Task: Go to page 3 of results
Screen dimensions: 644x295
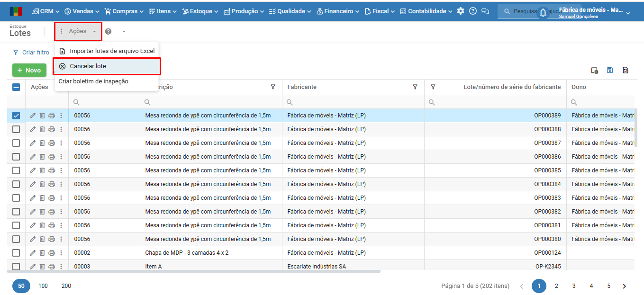Action: click(574, 286)
